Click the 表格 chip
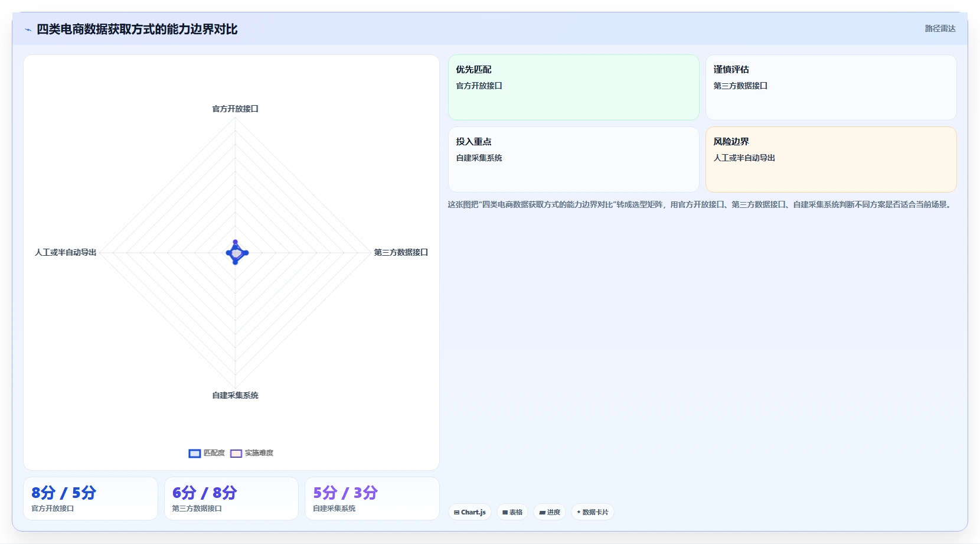 pos(512,512)
